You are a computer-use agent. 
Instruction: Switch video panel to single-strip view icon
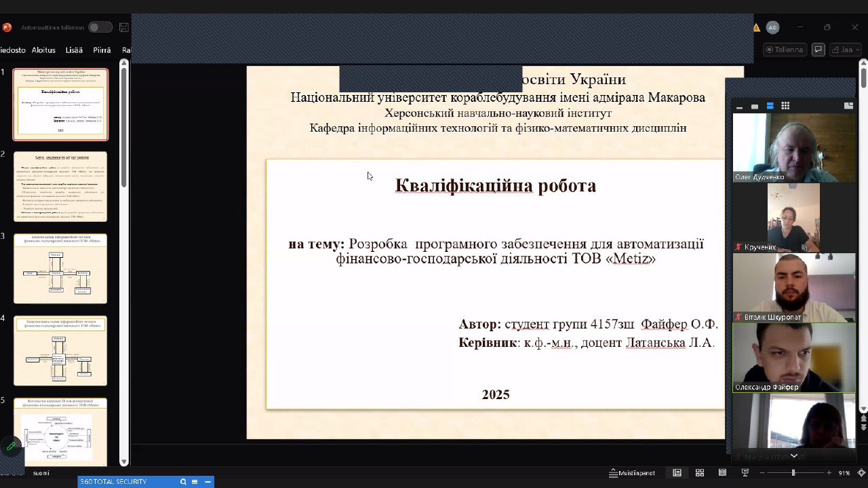(x=755, y=107)
